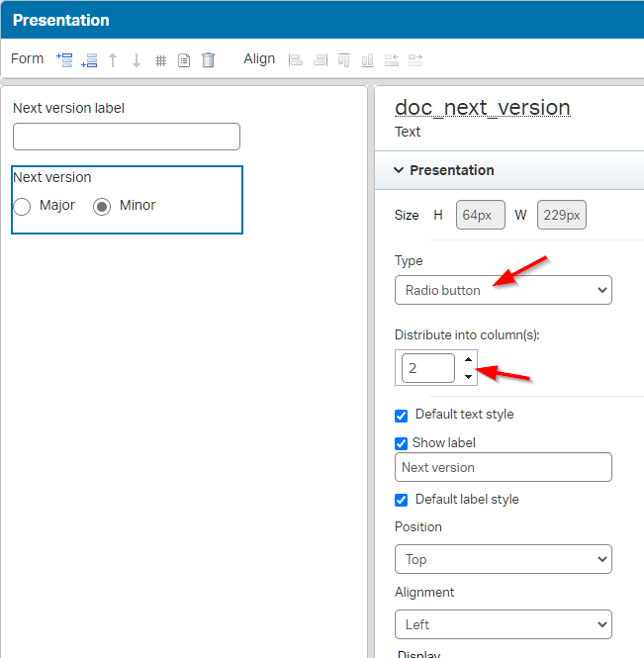Click the Next version label text field
This screenshot has width=644, height=658.
tap(127, 137)
